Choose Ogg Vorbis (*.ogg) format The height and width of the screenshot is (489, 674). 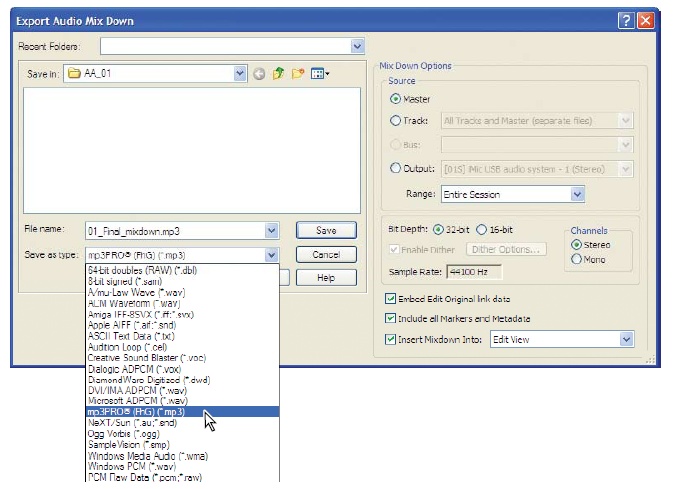pyautogui.click(x=182, y=434)
